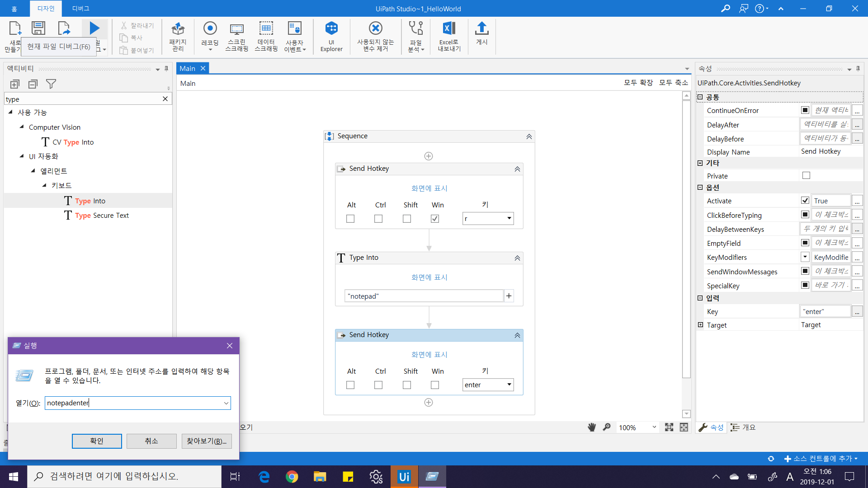Click the filter icon in Activities panel

coord(51,84)
